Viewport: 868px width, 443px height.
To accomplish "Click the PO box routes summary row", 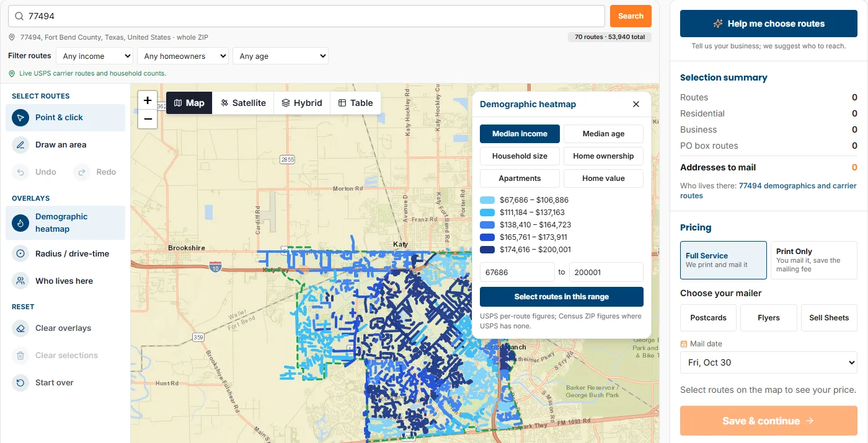I will pyautogui.click(x=769, y=146).
